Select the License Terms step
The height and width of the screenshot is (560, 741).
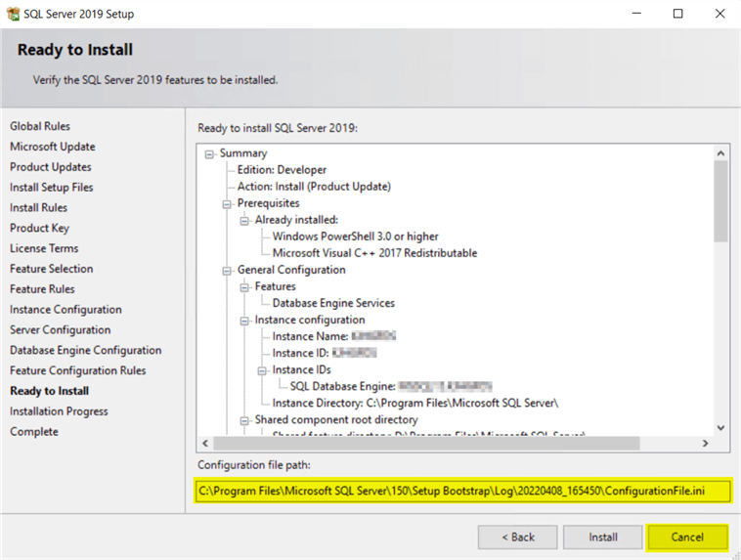pos(44,248)
